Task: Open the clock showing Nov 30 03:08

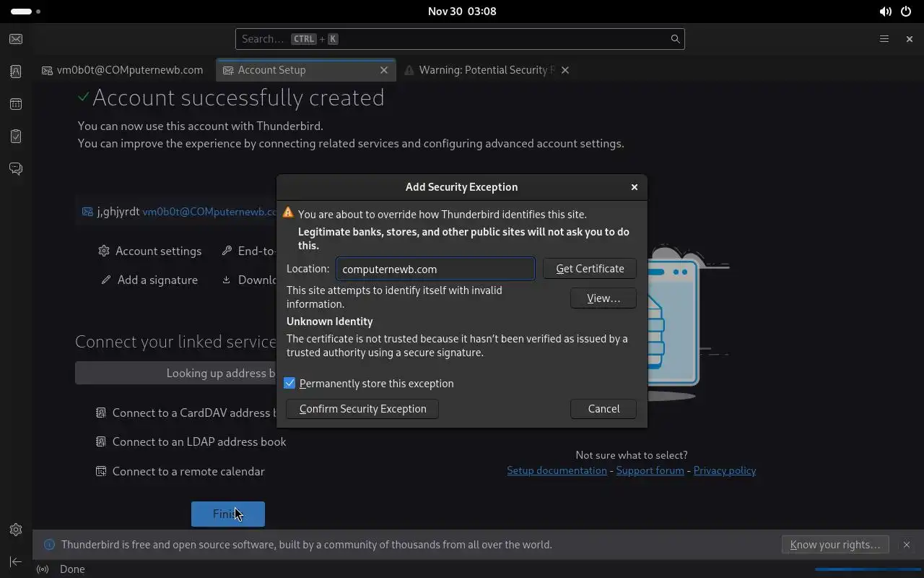Action: tap(462, 12)
